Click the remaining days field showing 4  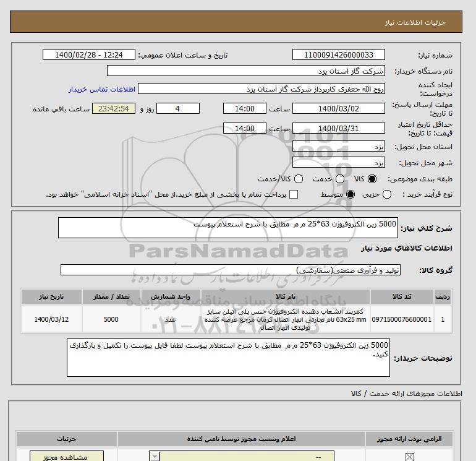pos(178,108)
